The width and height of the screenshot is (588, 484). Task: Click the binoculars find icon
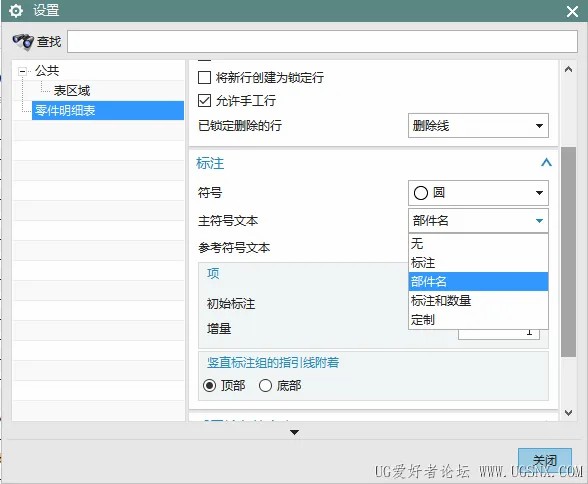click(x=23, y=41)
